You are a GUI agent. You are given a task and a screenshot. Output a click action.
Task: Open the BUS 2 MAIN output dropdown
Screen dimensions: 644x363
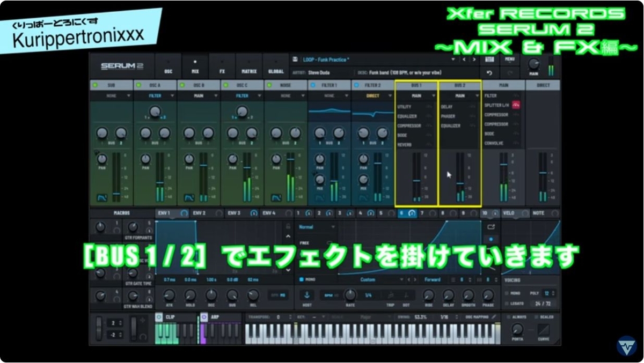pyautogui.click(x=460, y=96)
